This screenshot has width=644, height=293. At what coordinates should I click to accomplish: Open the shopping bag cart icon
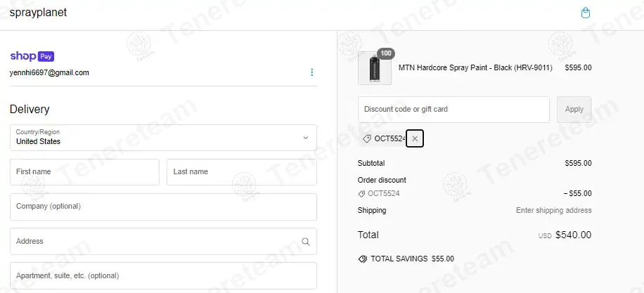(586, 13)
